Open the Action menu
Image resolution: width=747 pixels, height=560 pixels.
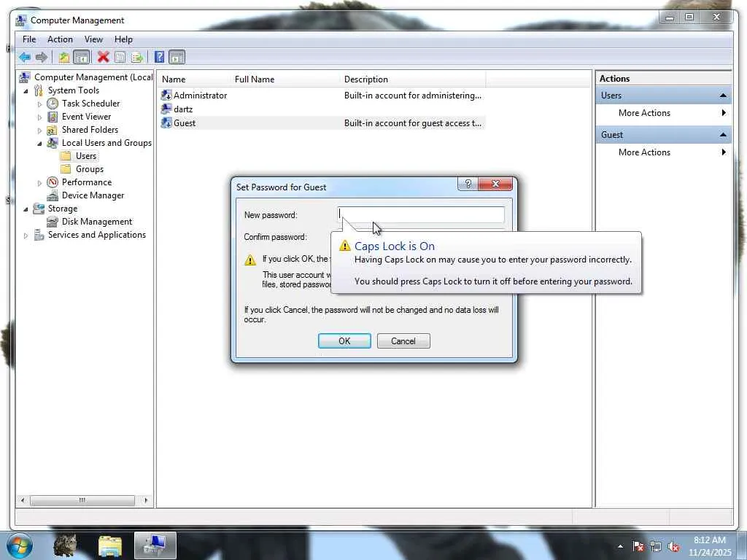pyautogui.click(x=60, y=39)
